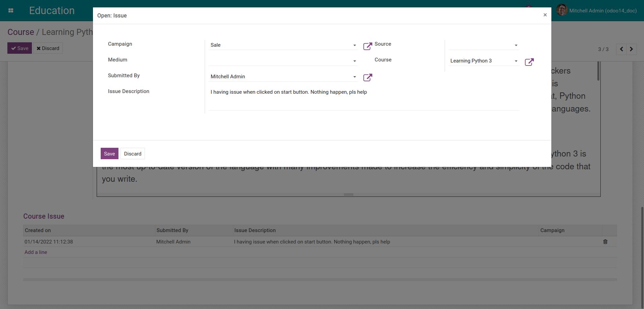Click Save in the dialog footer
The height and width of the screenshot is (309, 644).
[109, 153]
